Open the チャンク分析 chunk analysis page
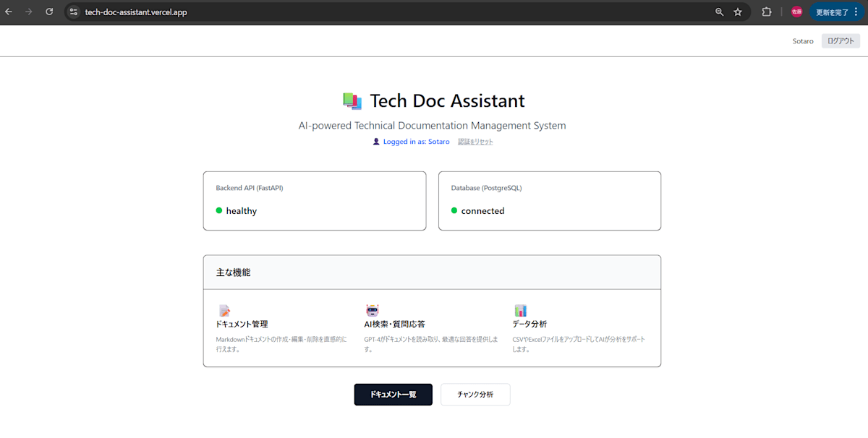868x438 pixels. pyautogui.click(x=475, y=395)
